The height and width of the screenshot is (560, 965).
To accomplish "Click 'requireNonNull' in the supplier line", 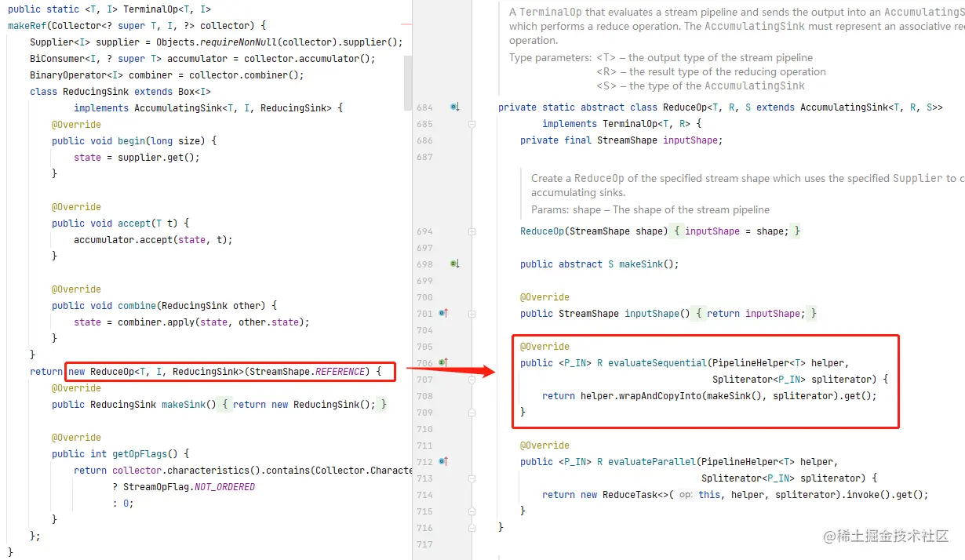I will 240,42.
